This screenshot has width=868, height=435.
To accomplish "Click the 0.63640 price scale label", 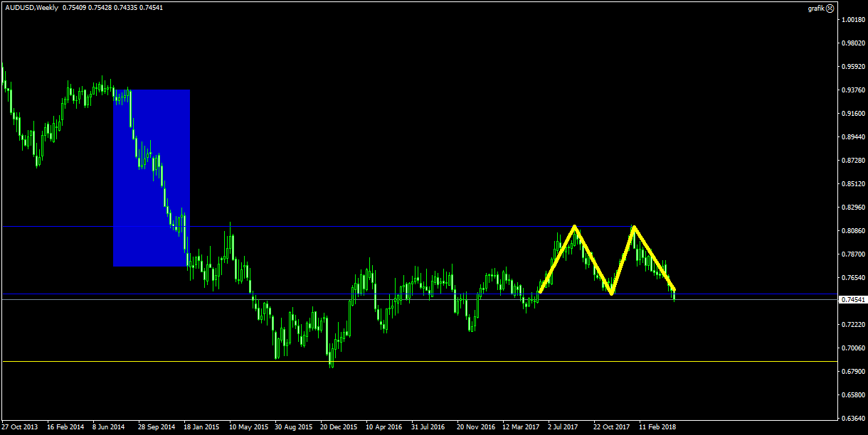I will 853,419.
